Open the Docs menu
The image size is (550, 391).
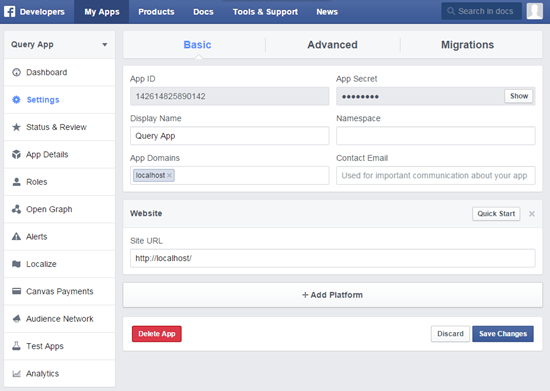coord(203,12)
